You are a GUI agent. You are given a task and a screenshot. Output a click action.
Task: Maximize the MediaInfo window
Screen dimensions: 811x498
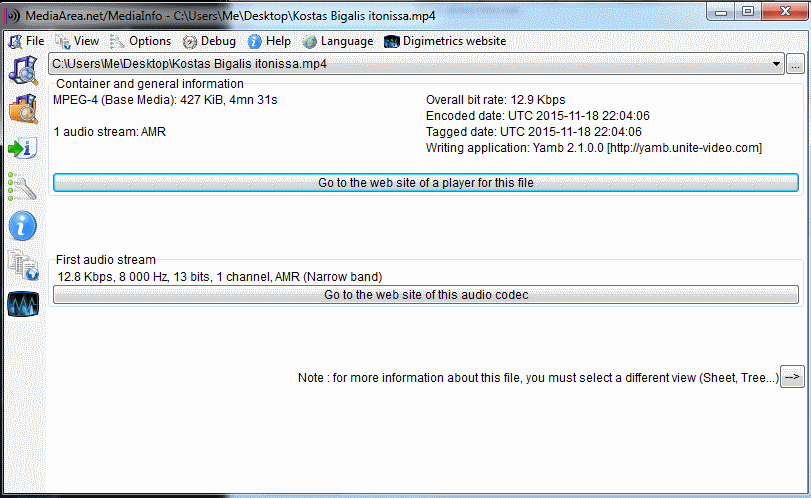click(x=748, y=11)
